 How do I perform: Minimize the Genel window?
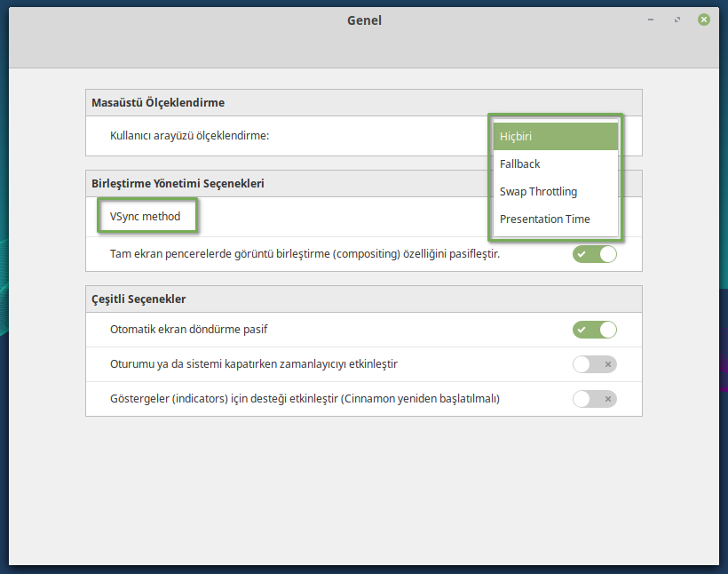[x=651, y=20]
